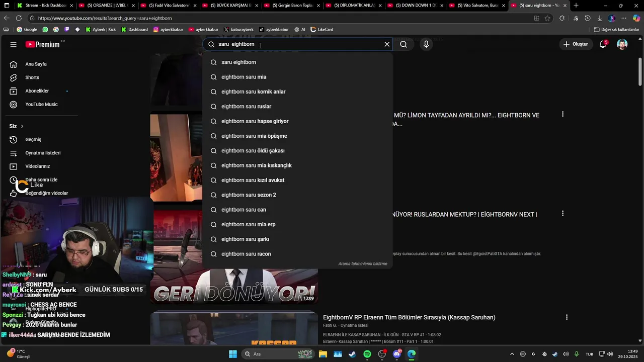Viewport: 644px width, 362px height.
Task: Click the taskbar Ara search box
Action: 278,354
